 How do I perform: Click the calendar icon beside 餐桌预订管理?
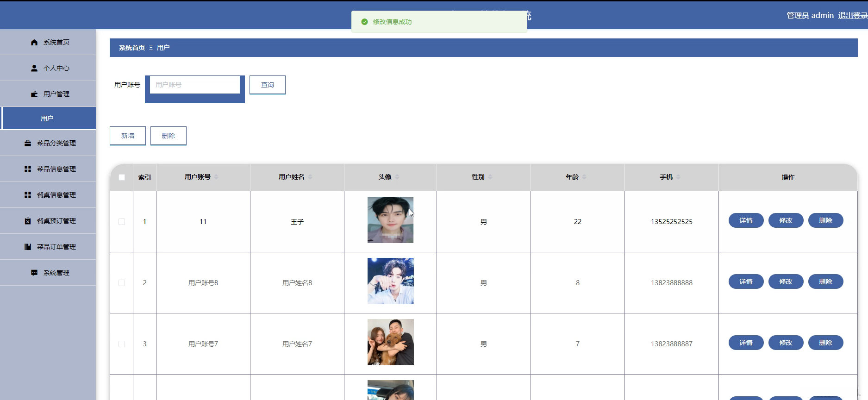[x=28, y=221]
